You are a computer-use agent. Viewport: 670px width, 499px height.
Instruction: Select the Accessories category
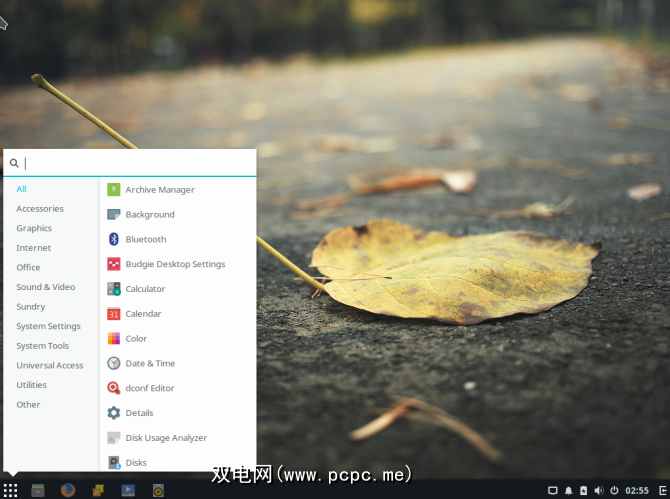[40, 209]
